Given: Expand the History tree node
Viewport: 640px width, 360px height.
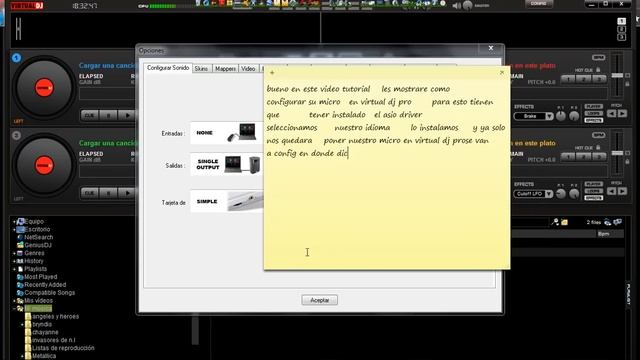Looking at the screenshot, I should (x=14, y=261).
